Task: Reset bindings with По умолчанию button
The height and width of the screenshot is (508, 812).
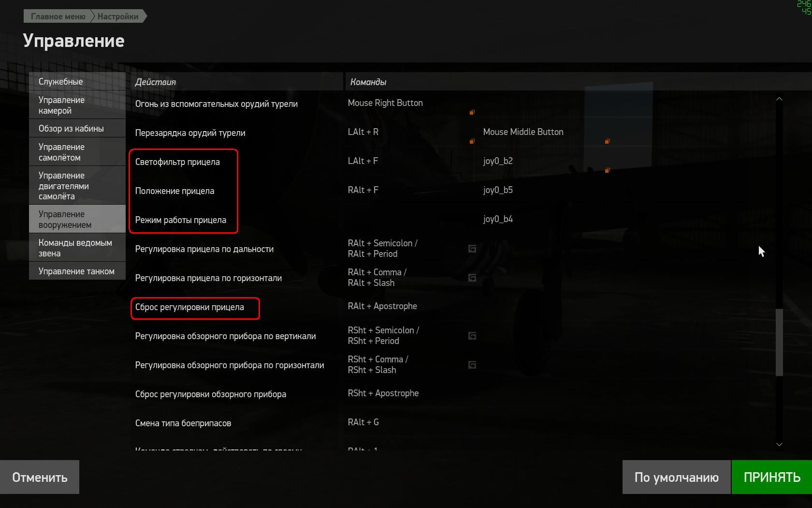Action: [676, 477]
